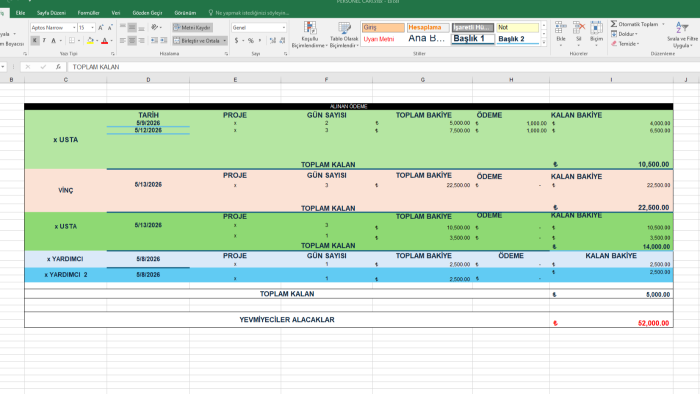The height and width of the screenshot is (394, 700).
Task: Click Otomatik Toplam sigma icon
Action: [614, 24]
